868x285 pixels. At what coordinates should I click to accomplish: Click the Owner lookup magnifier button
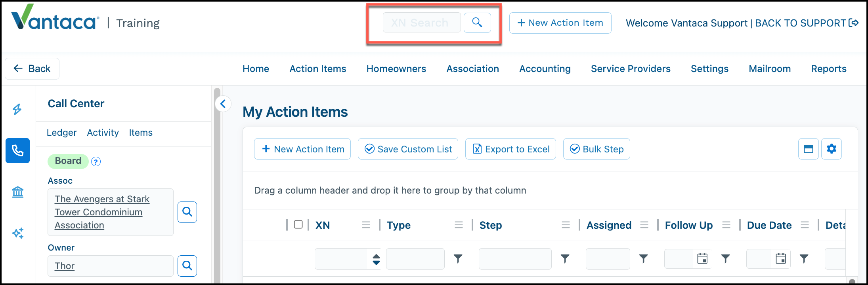click(x=187, y=266)
